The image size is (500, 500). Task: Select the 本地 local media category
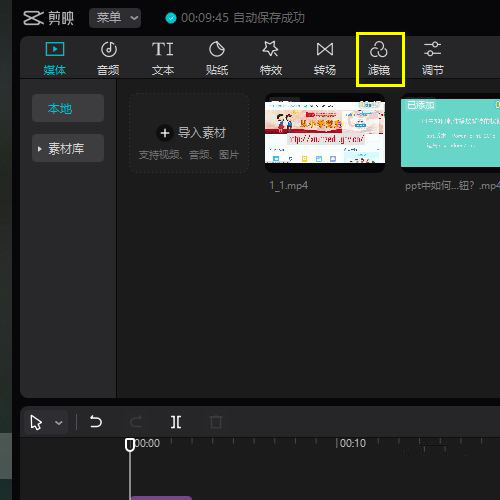68,108
